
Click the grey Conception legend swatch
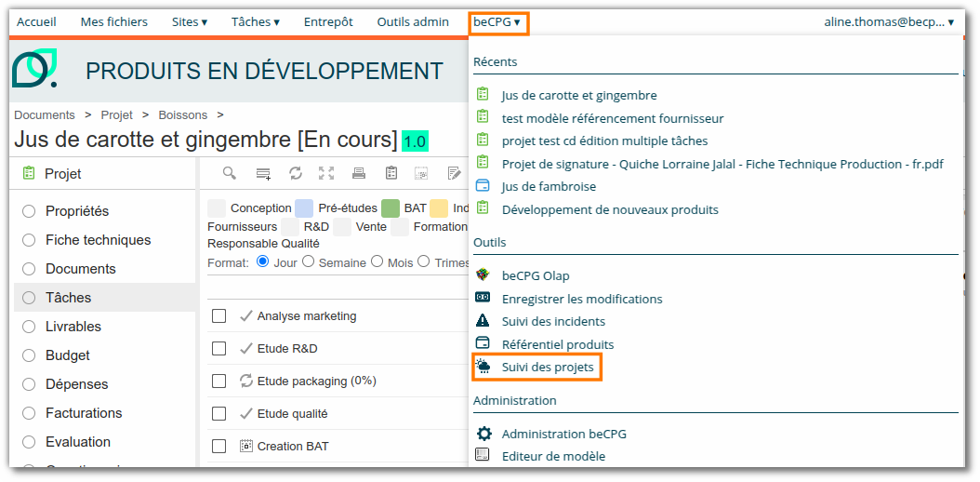click(x=217, y=208)
